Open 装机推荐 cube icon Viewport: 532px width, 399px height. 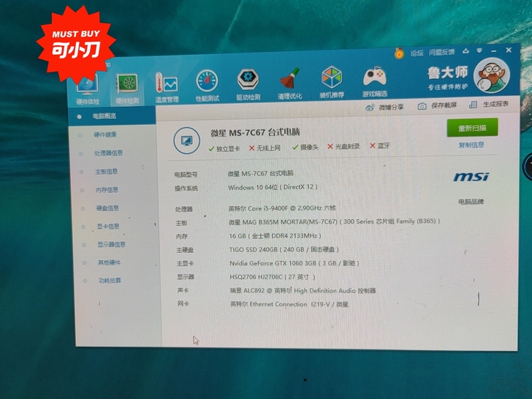tap(332, 79)
